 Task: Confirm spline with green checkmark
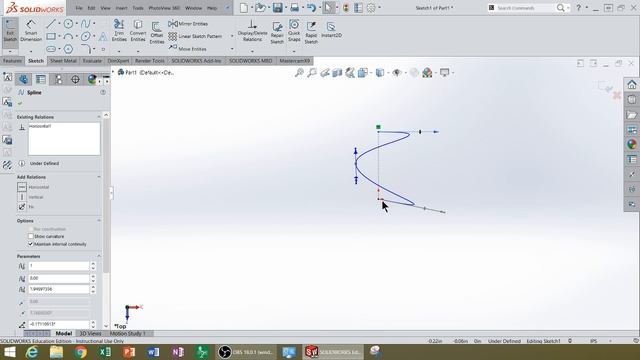[20, 103]
